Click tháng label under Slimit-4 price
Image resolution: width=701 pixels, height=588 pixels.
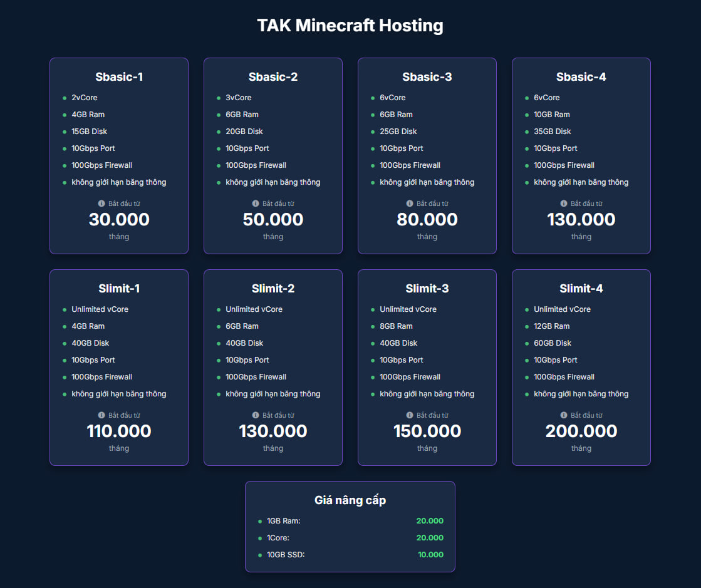click(x=581, y=448)
